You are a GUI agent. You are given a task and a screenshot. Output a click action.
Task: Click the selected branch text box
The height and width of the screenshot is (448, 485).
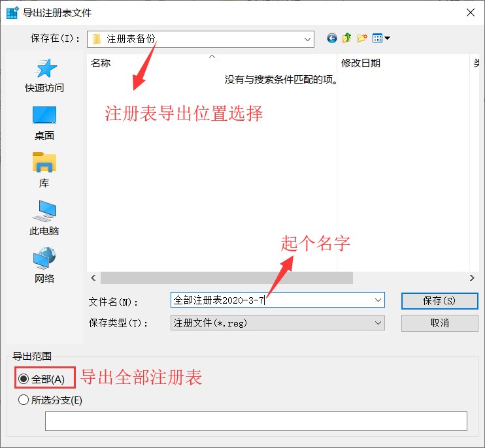(x=256, y=421)
